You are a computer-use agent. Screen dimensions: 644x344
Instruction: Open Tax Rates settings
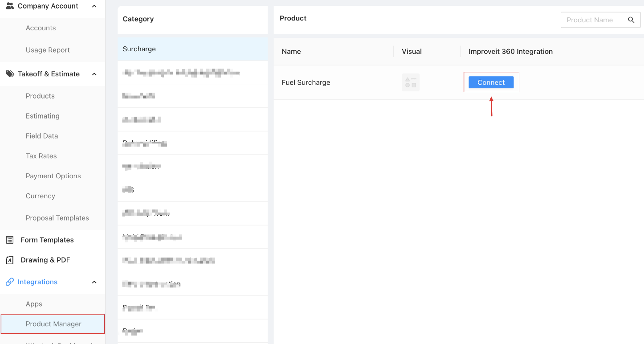tap(41, 156)
